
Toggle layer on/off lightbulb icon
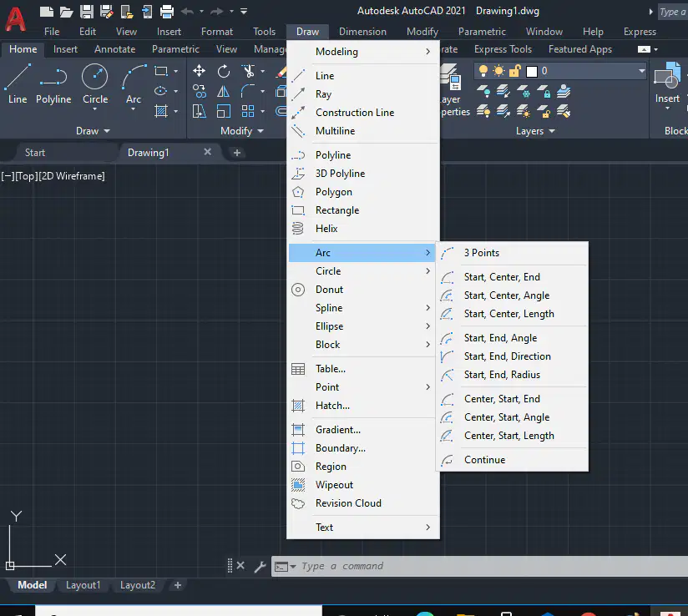483,71
